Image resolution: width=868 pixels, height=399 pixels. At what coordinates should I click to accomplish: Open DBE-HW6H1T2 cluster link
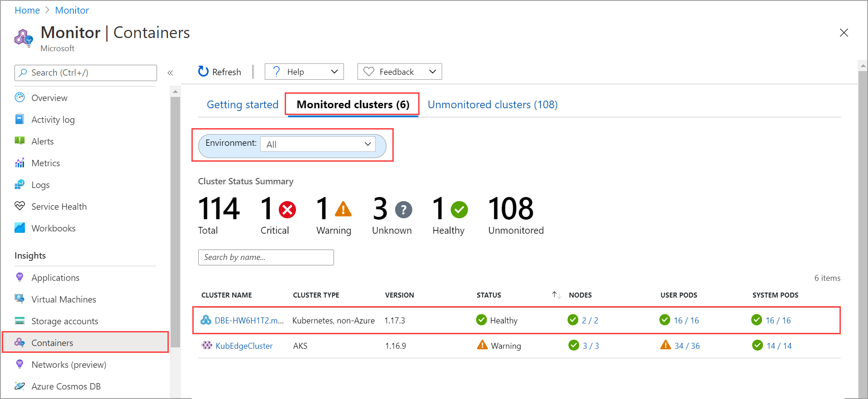pos(249,321)
